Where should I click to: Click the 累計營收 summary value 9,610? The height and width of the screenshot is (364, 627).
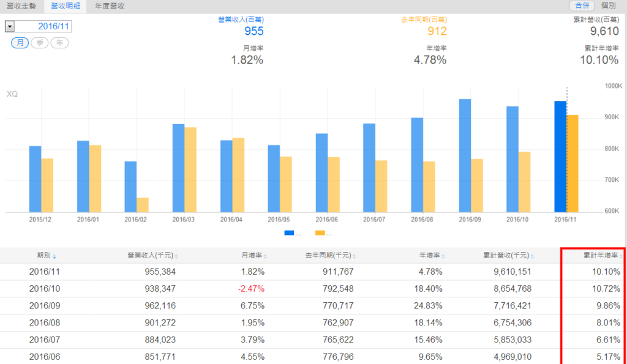tap(604, 31)
